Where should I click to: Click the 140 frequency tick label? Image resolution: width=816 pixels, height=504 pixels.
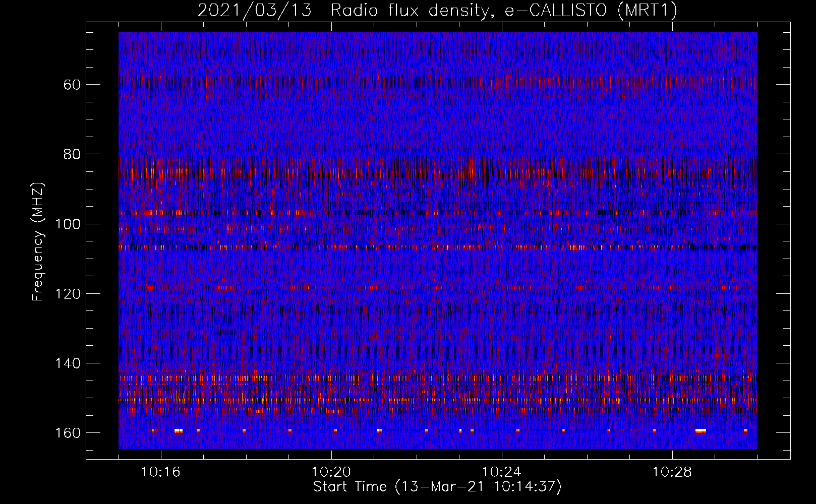coord(68,363)
